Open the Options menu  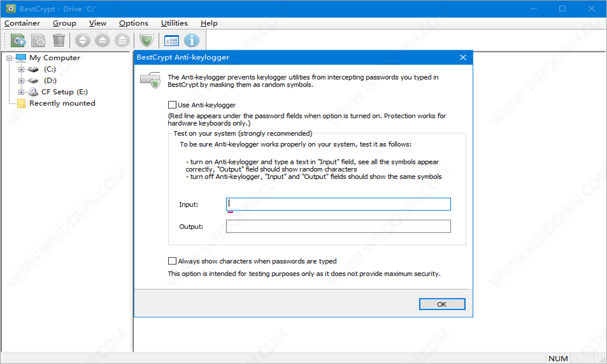coord(134,23)
